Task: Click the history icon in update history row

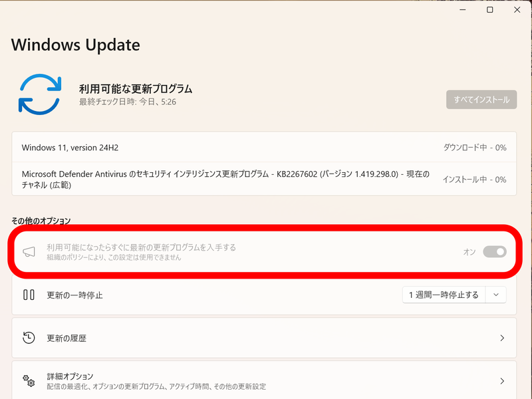Action: point(28,338)
